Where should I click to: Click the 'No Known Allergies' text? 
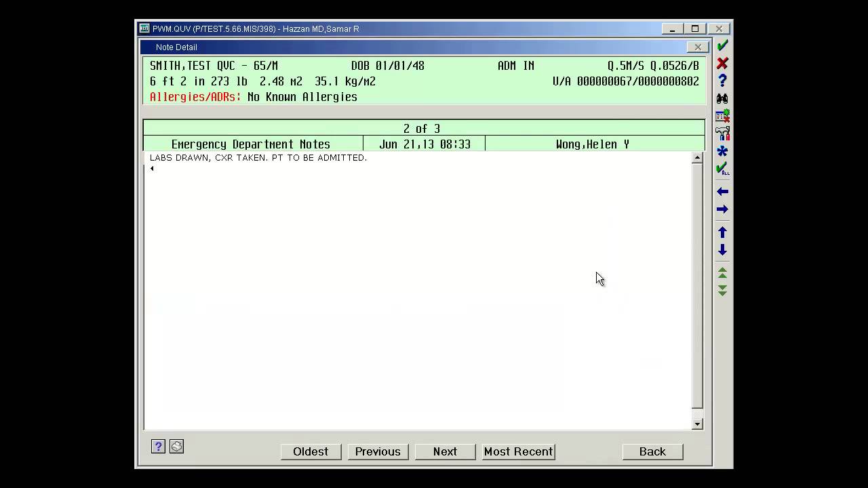[x=302, y=97]
